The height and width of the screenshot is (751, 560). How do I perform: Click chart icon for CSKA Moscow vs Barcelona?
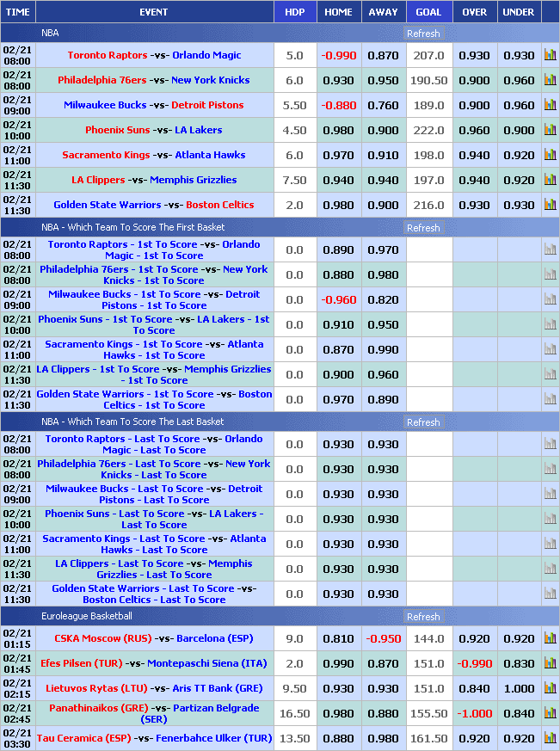coord(550,638)
